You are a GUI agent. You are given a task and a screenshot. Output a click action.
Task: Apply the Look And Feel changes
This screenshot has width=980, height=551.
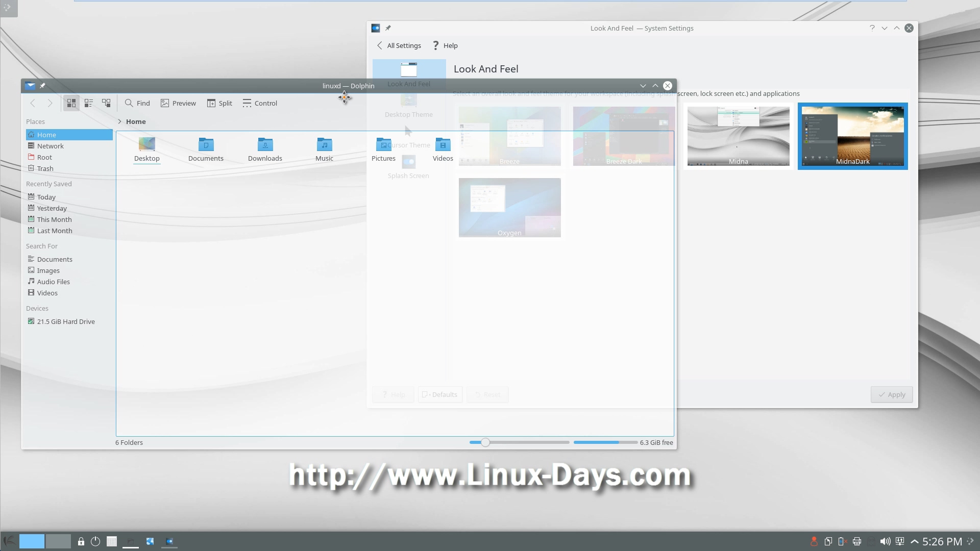892,394
